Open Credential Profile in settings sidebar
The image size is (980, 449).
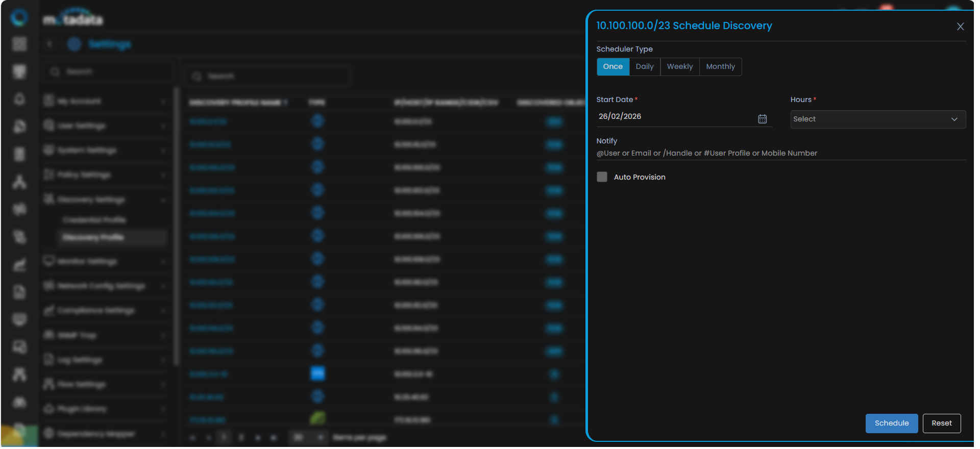94,220
